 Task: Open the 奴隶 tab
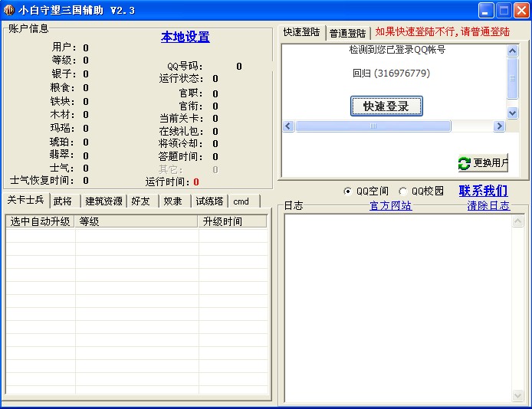click(173, 201)
